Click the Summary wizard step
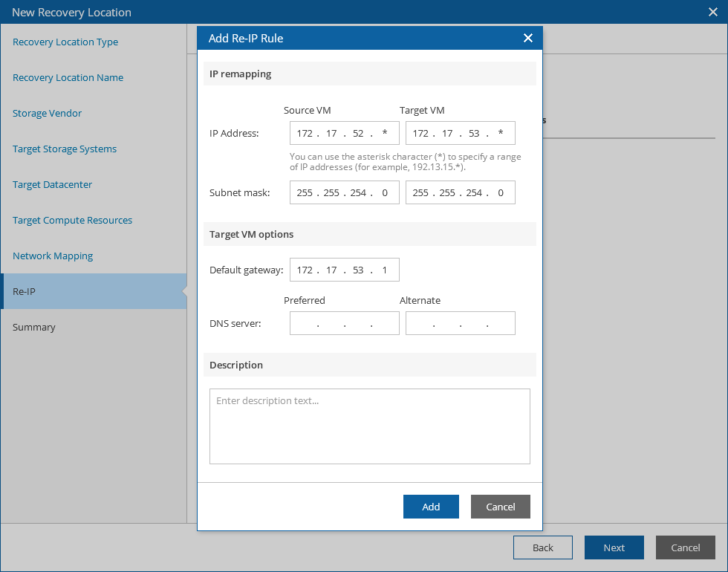This screenshot has height=572, width=728. tap(34, 328)
